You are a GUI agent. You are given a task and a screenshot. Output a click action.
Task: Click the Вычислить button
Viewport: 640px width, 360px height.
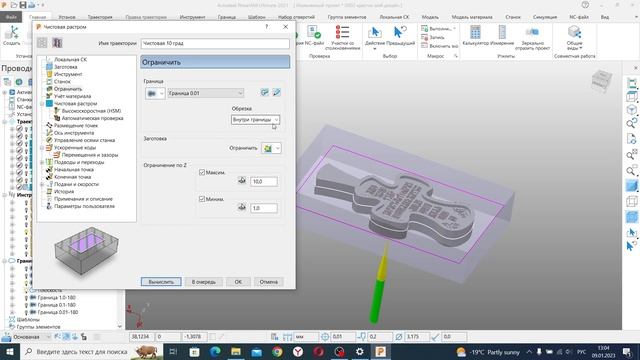pyautogui.click(x=161, y=282)
